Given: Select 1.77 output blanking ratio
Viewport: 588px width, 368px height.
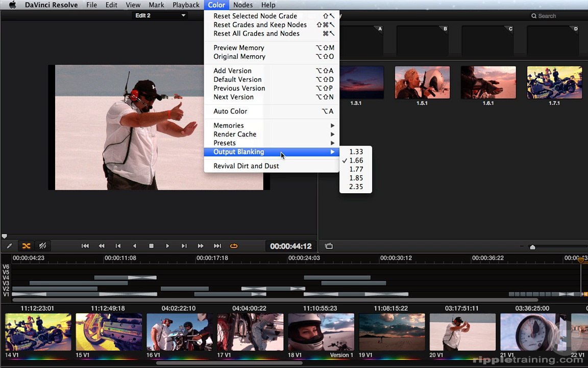Looking at the screenshot, I should [x=355, y=169].
